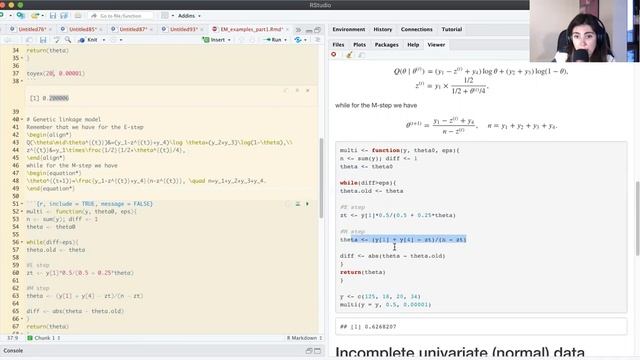Viewport: 640px width, 360px height.
Task: Click the Viewer pane vertical scrollbar
Action: pyautogui.click(x=637, y=219)
